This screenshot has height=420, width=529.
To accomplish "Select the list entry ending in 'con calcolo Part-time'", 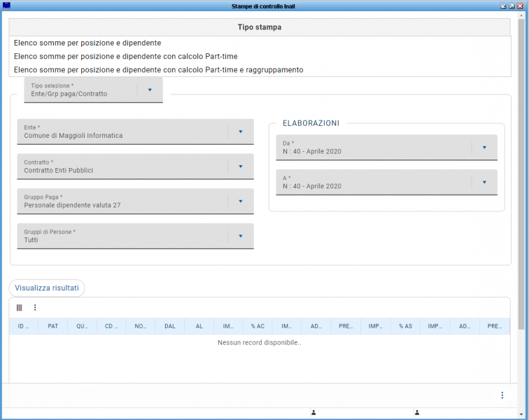I will pos(260,57).
